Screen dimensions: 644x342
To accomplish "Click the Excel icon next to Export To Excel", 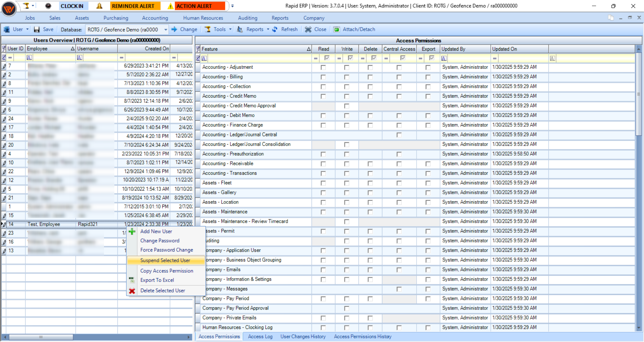I will point(132,280).
